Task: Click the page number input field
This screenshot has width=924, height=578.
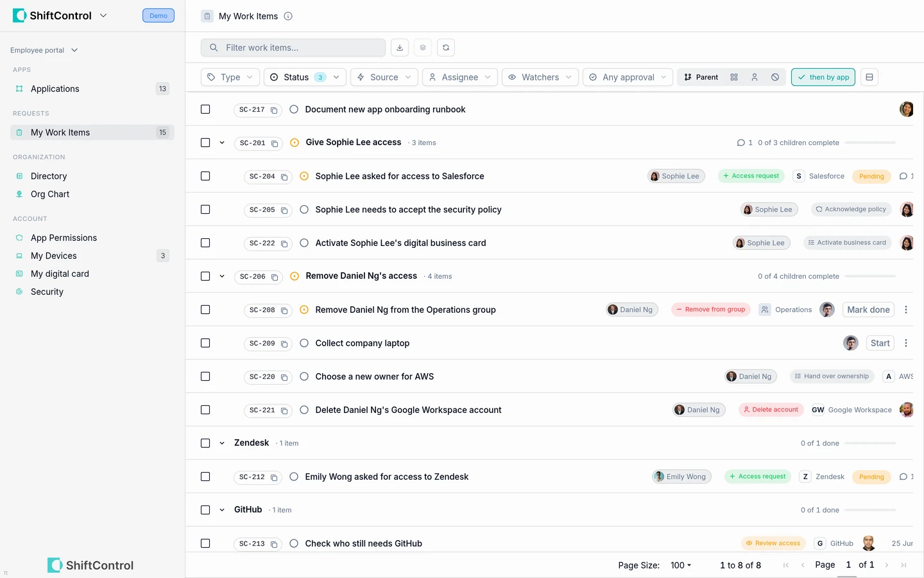Action: [848, 565]
